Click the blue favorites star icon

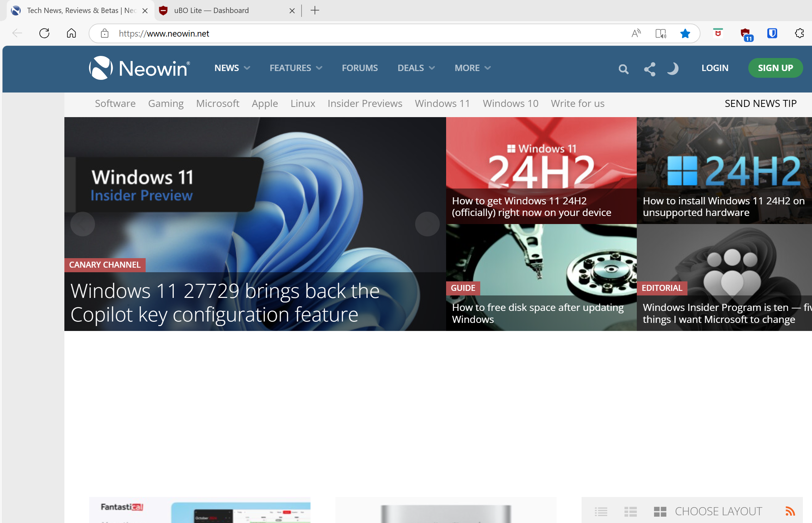tap(685, 33)
